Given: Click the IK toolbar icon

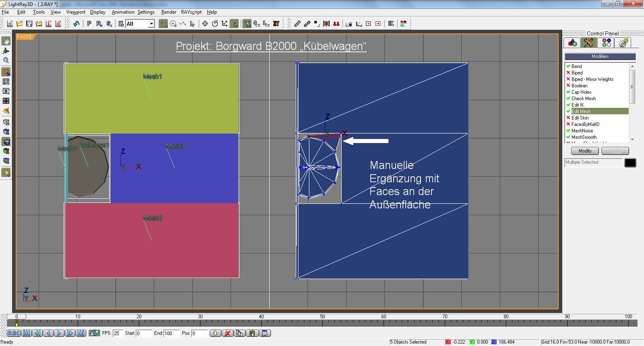Looking at the screenshot, I should [391, 24].
